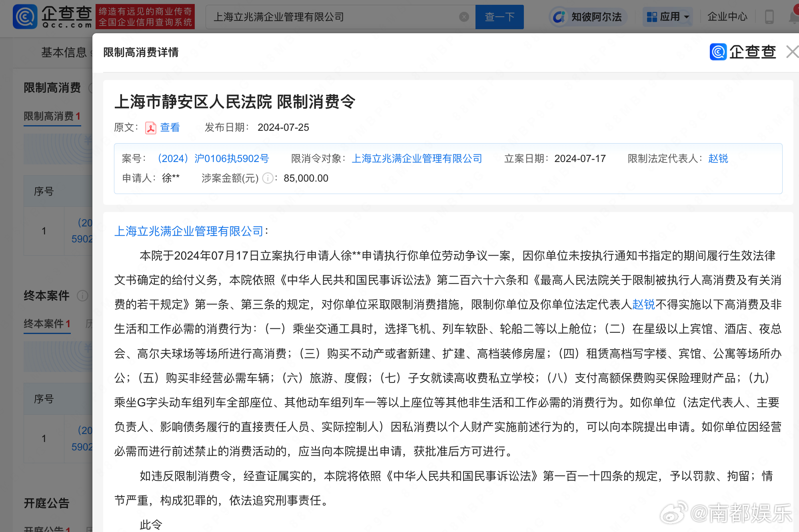799x532 pixels.
Task: Click 查看 link for original text
Action: (170, 128)
